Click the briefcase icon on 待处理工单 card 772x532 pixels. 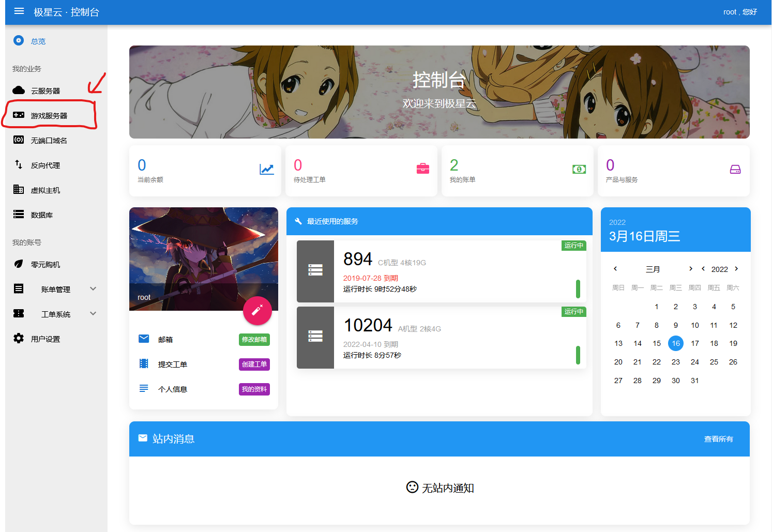[423, 169]
